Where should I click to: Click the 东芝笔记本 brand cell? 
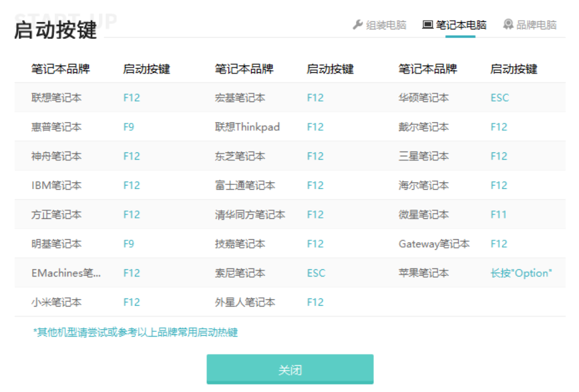click(x=240, y=156)
